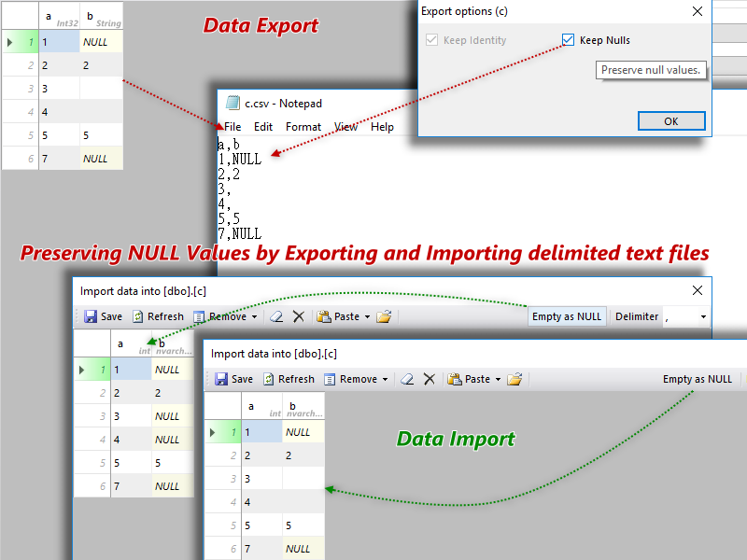
Task: Click the X delete icon in back import window
Action: [299, 316]
